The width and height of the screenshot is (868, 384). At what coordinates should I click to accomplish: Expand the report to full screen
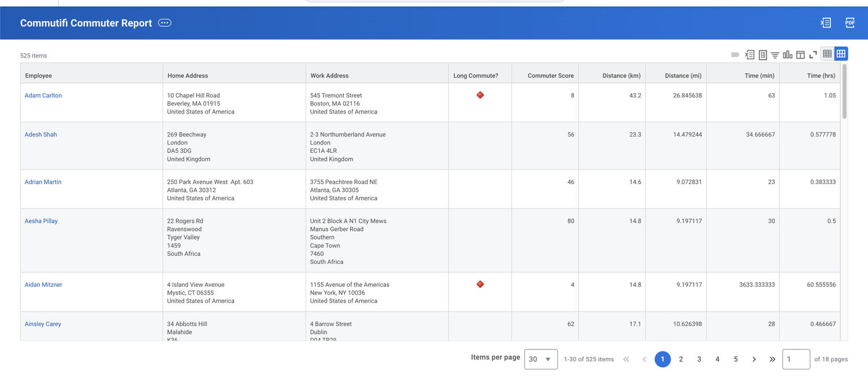[813, 54]
